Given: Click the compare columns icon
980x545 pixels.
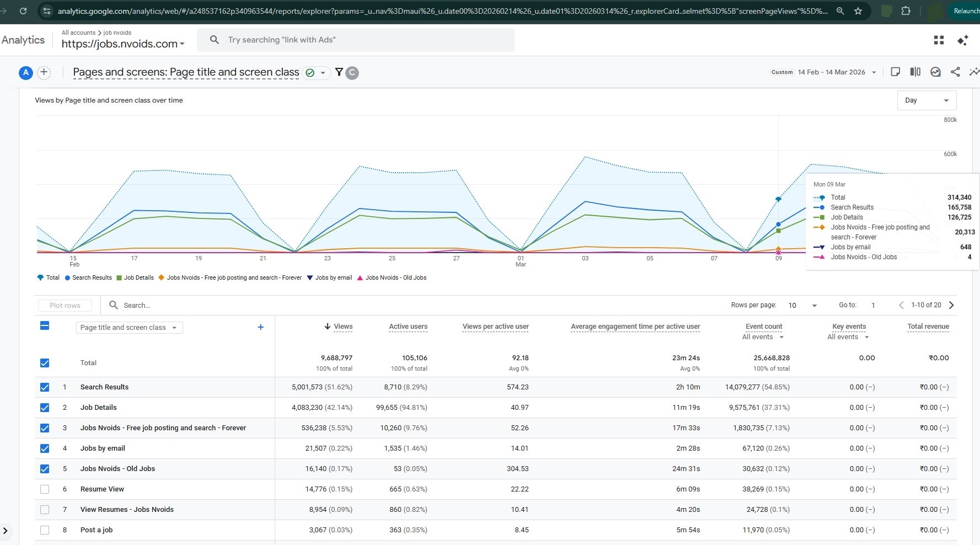Looking at the screenshot, I should [x=915, y=72].
